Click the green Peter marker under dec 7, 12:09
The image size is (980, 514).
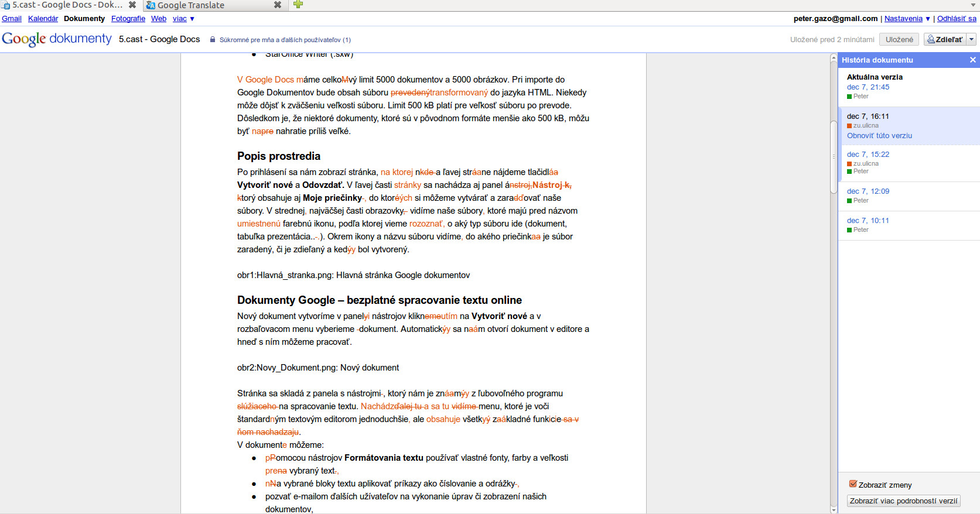(x=849, y=201)
